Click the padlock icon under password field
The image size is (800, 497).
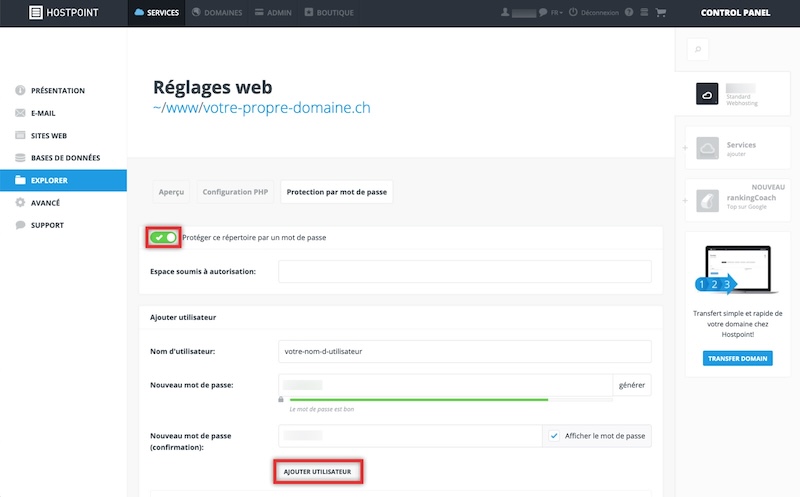click(281, 399)
